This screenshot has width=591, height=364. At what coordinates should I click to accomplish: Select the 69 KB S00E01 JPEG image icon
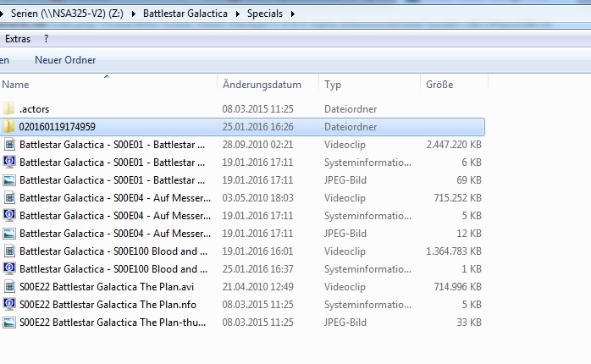pos(9,180)
